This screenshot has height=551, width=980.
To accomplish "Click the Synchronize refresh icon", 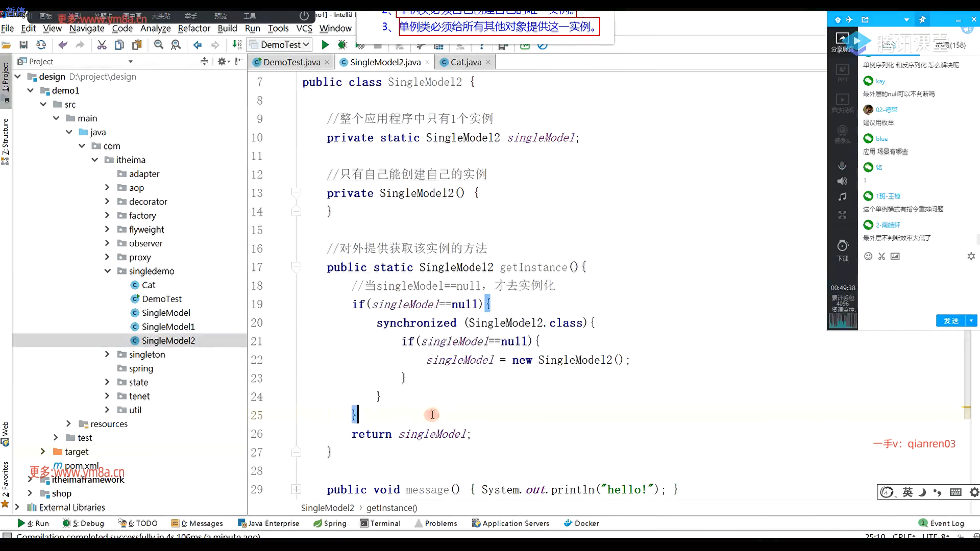I will pos(41,45).
